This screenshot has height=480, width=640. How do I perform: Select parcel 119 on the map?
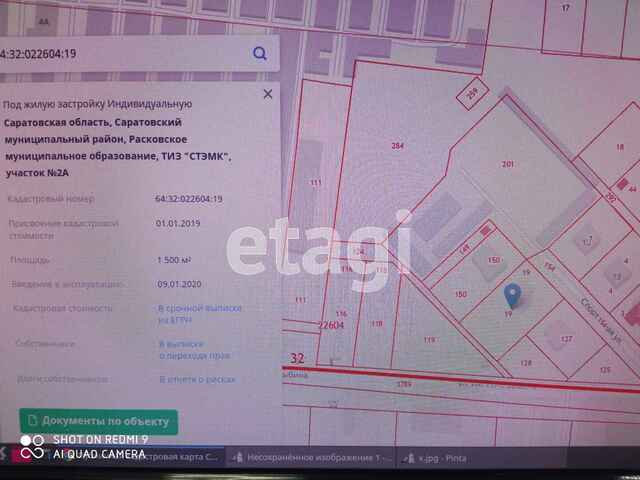point(429,340)
